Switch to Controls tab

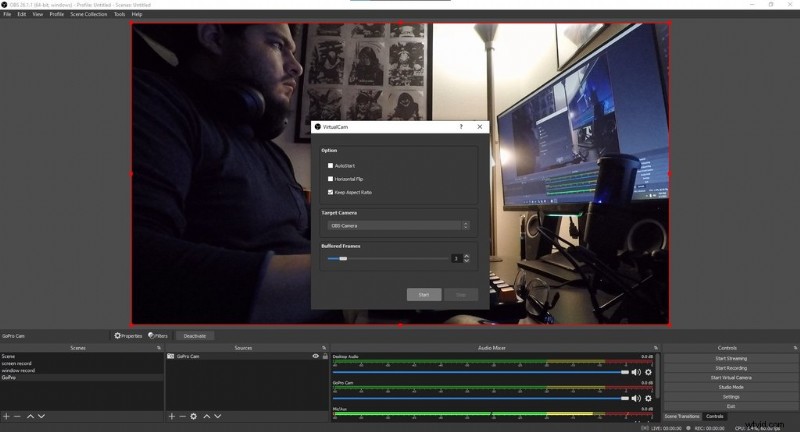(714, 416)
